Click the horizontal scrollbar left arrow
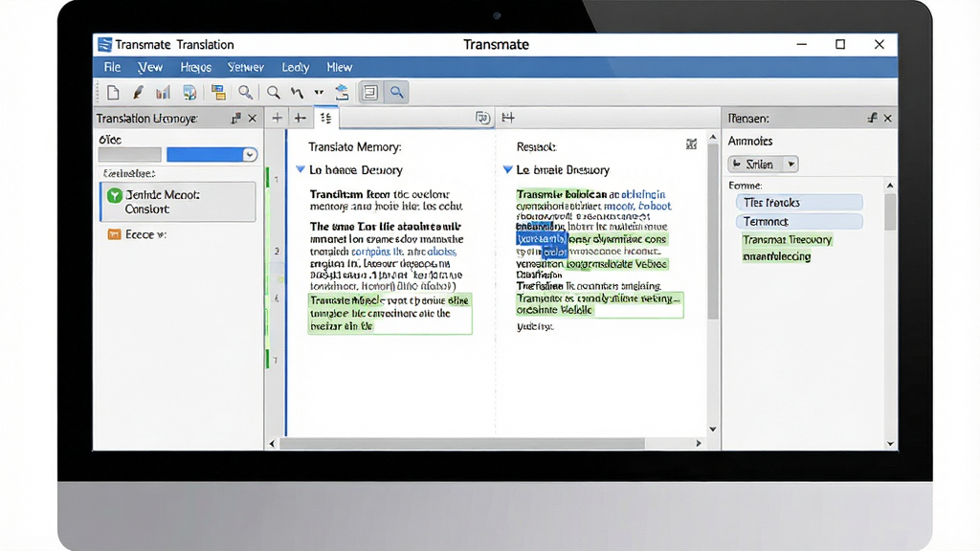 point(272,444)
